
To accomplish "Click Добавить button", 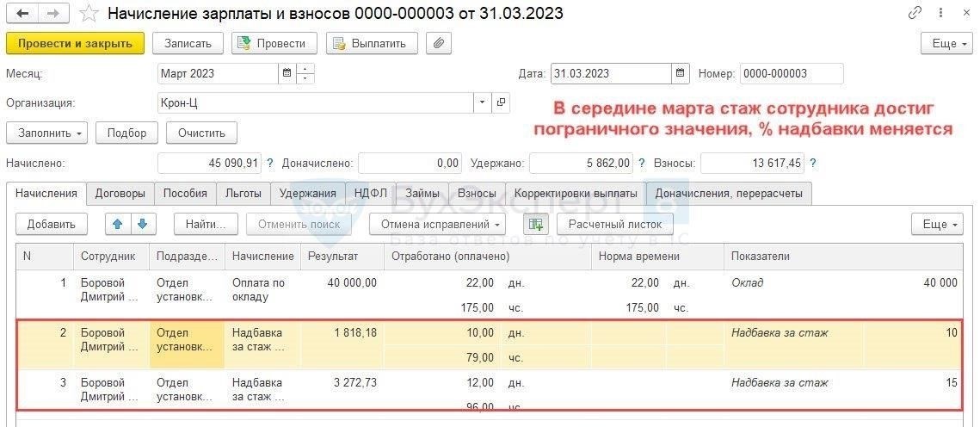I will [52, 225].
